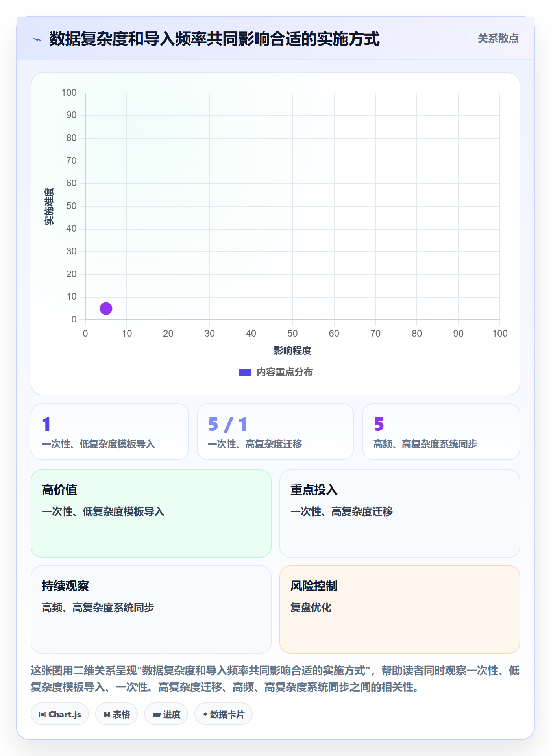The image size is (551, 756).
Task: Click the bar icon in the 进度 chip
Action: 157,715
